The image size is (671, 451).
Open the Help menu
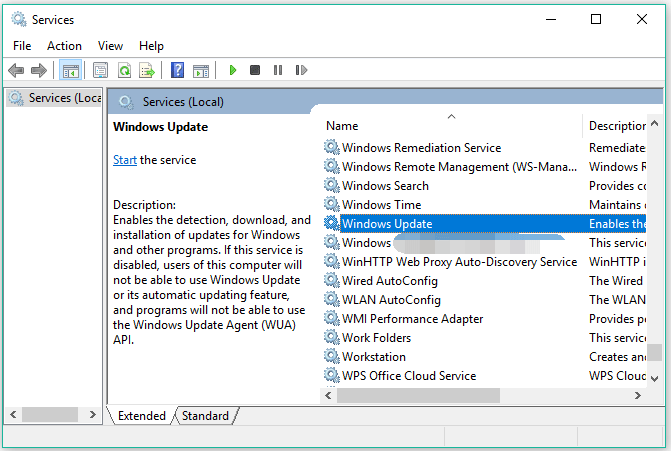[x=151, y=46]
